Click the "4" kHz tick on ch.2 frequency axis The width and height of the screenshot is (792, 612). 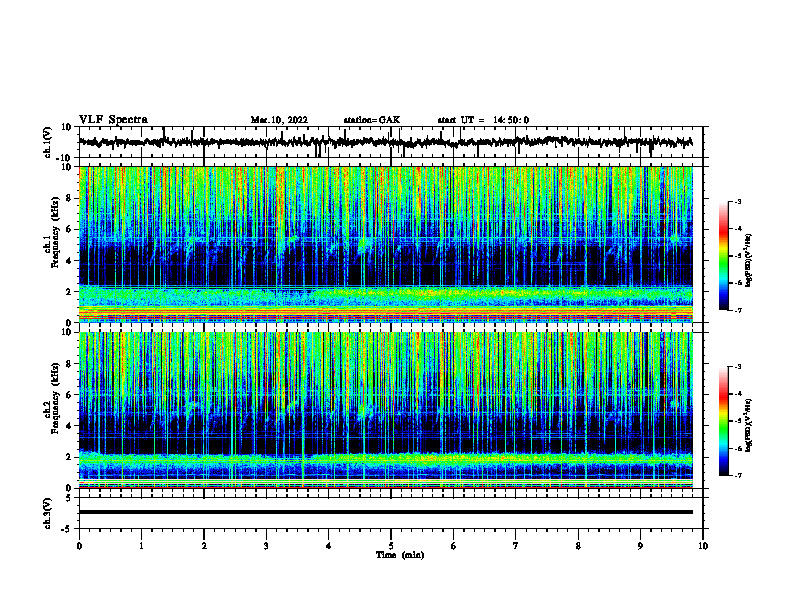pos(69,426)
